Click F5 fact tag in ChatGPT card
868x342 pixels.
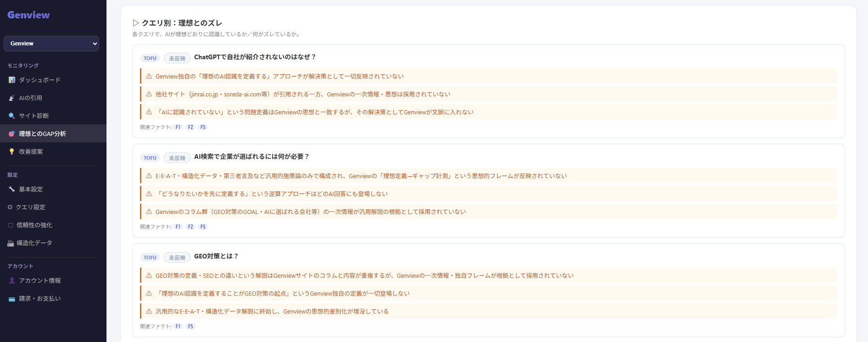click(203, 127)
